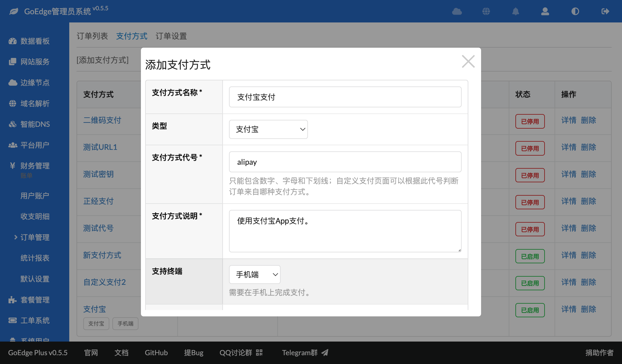
Task: Open 平台用户 in the sidebar
Action: 35,145
